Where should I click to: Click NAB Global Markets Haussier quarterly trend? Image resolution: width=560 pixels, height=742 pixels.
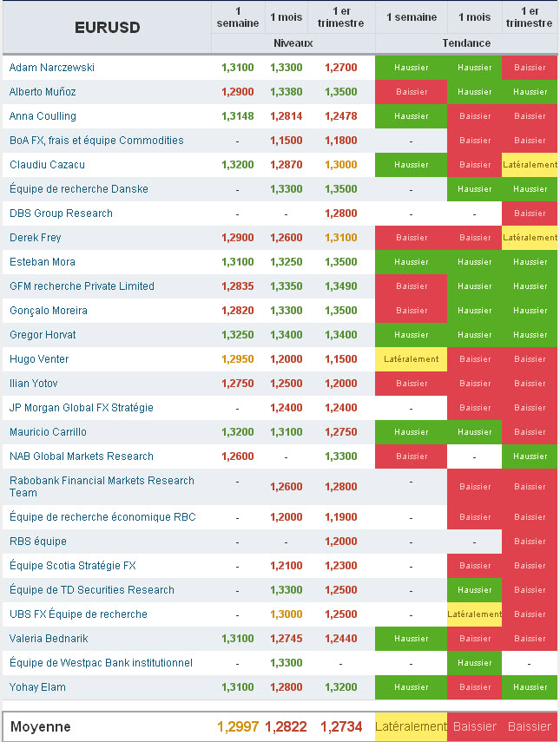tap(530, 456)
